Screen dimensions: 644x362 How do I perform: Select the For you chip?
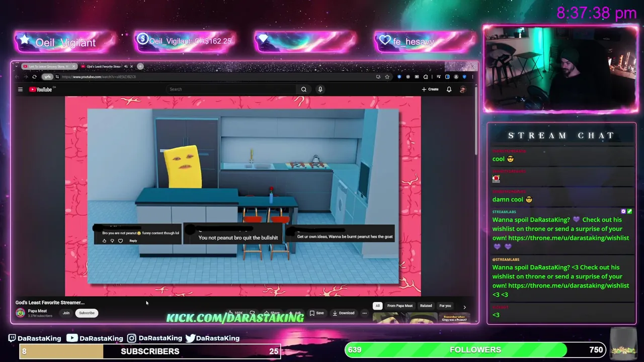click(445, 306)
